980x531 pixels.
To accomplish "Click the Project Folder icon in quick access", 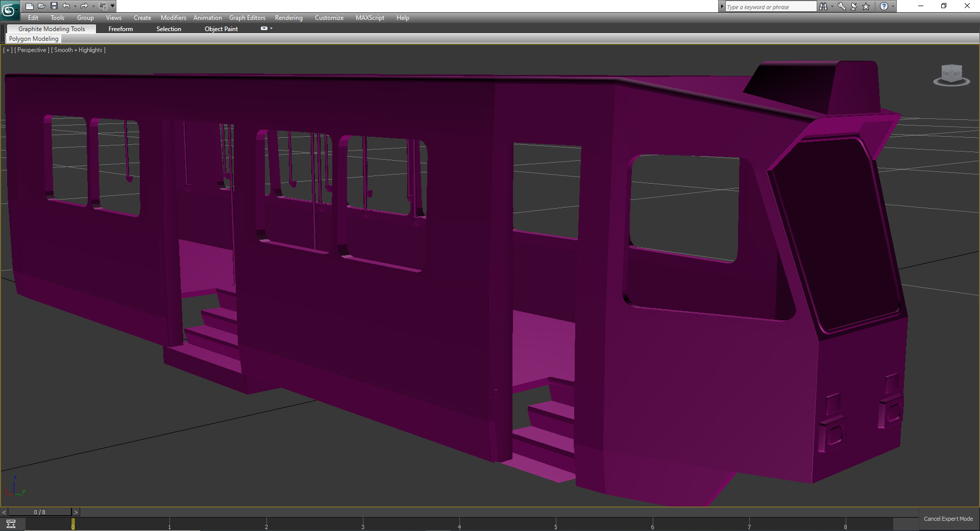I will coord(103,6).
